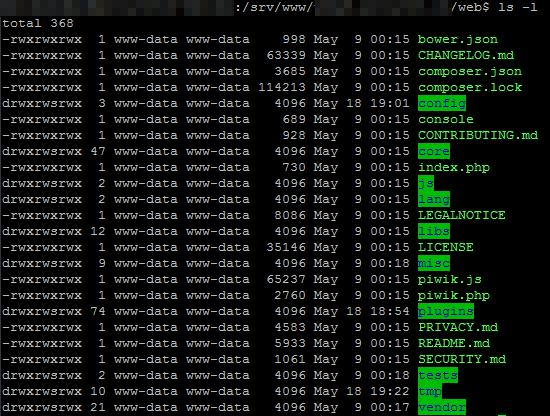
Task: Click file size 63339 for CHANGELOG.md
Action: (x=286, y=55)
